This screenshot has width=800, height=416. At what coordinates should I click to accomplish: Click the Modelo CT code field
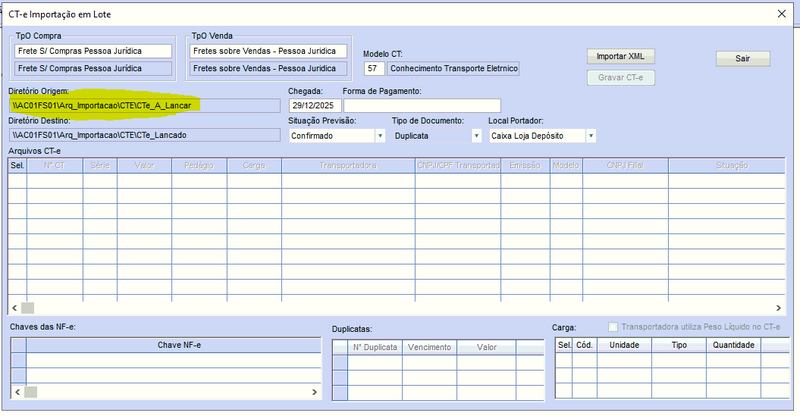[x=374, y=69]
